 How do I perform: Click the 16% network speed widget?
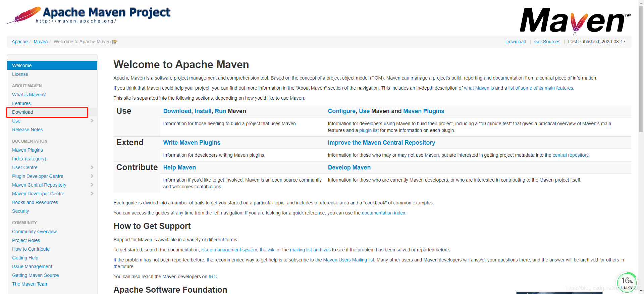[627, 282]
